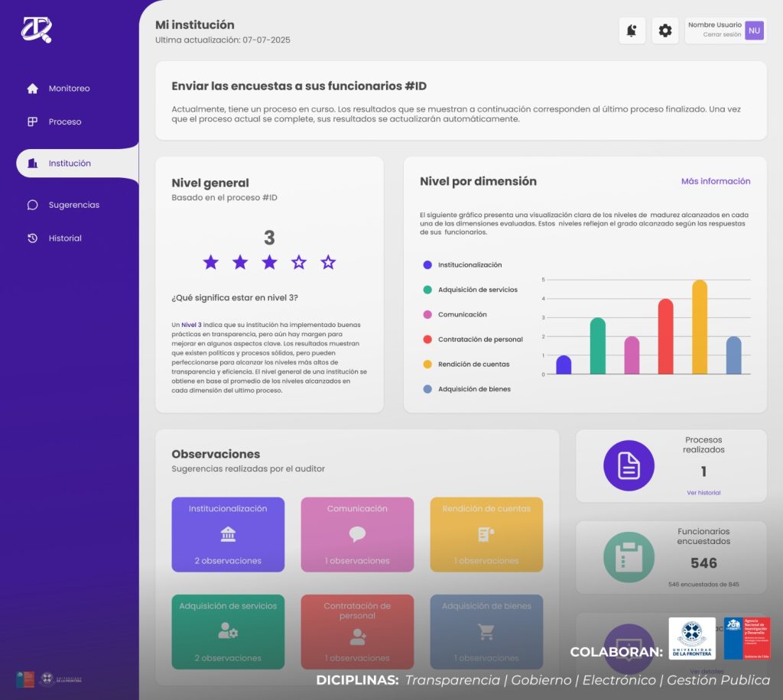Click the clock icon beside Historial
Viewport: 783px width, 700px height.
click(x=32, y=238)
